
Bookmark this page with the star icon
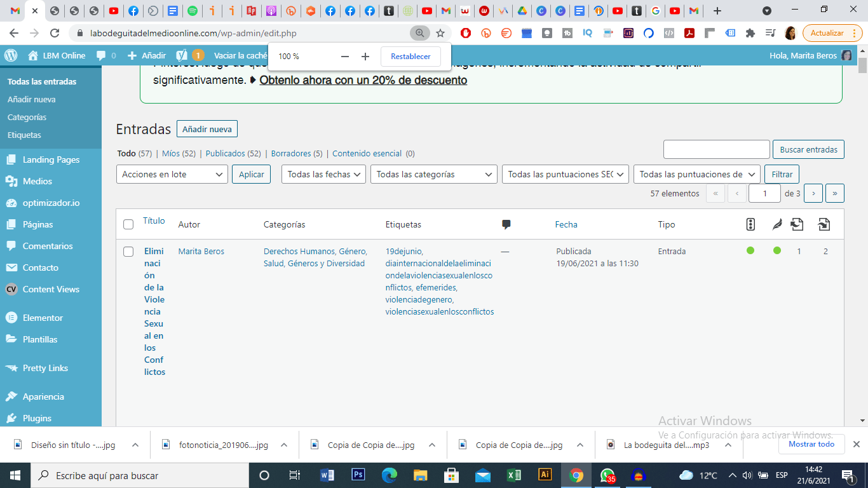[x=440, y=33]
